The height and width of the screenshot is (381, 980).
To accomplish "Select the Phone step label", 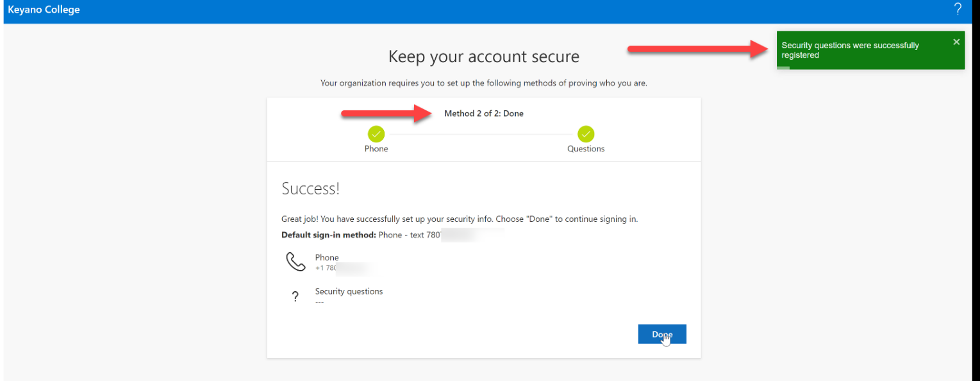I will [376, 149].
